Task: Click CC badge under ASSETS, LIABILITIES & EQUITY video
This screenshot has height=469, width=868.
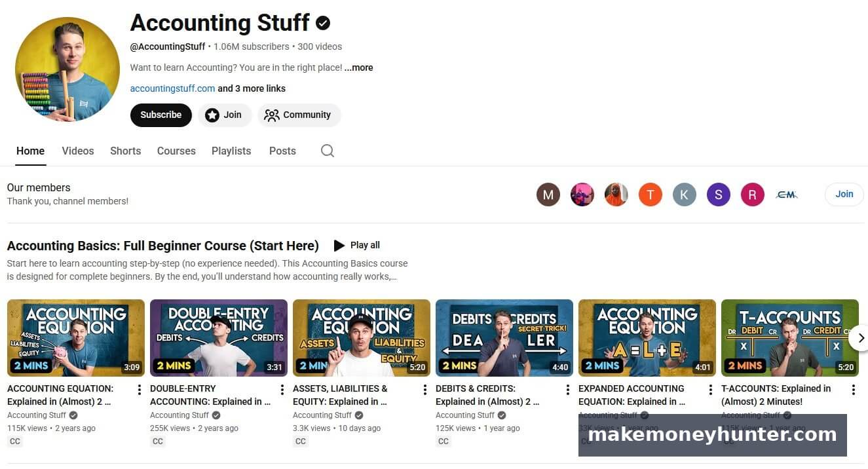Action: tap(301, 441)
